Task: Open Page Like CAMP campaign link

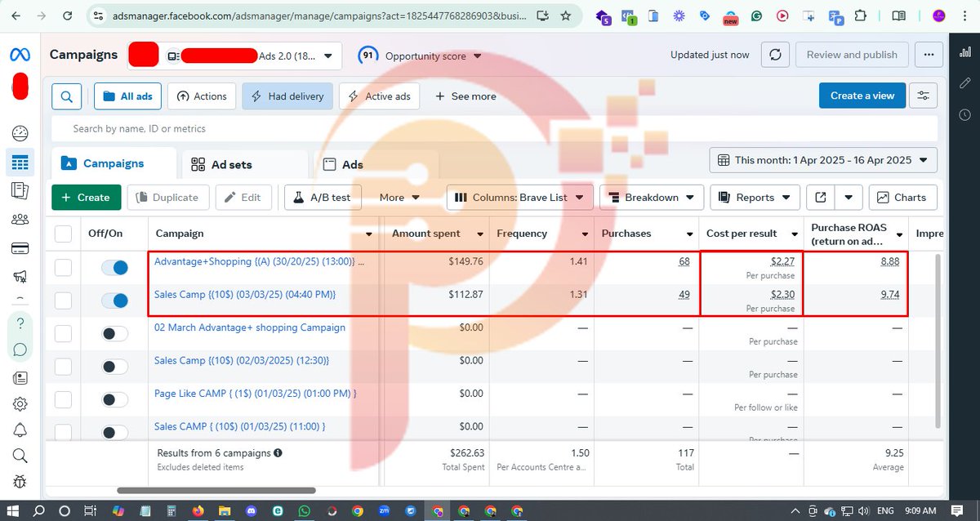Action: coord(255,394)
